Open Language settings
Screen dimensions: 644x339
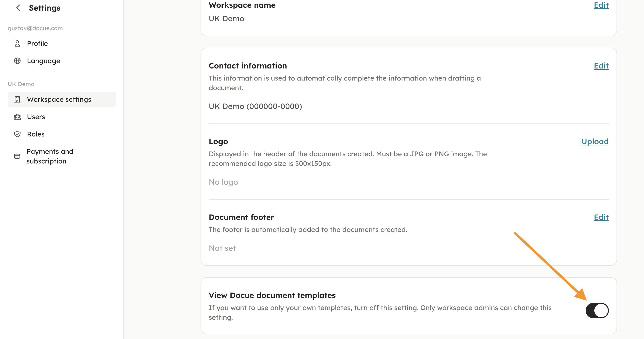point(43,61)
